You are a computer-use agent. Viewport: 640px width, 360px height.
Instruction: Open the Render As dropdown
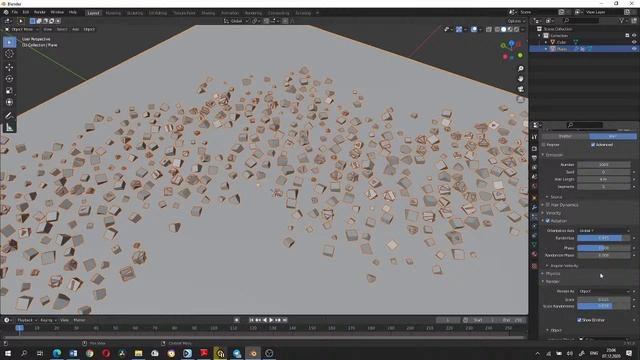(603, 291)
